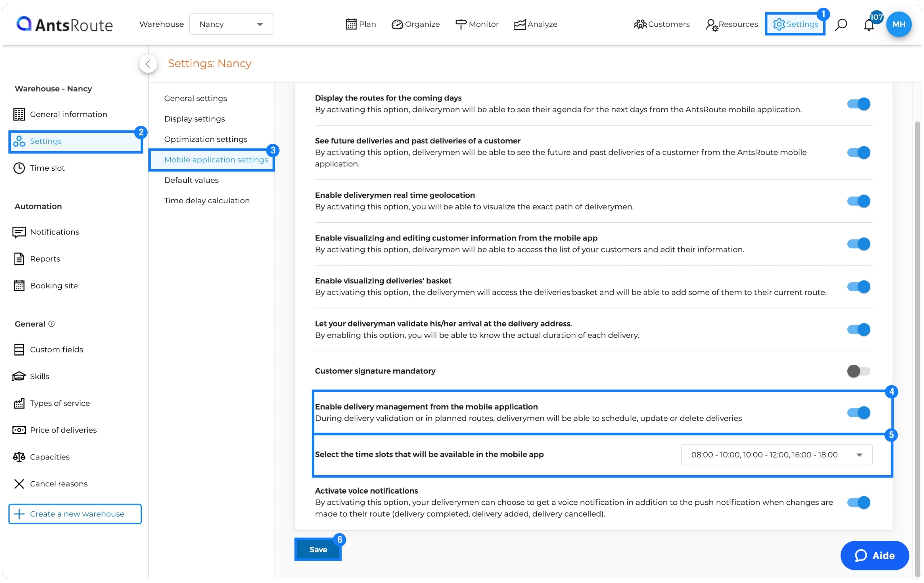The width and height of the screenshot is (924, 583).
Task: Click the AntsRoute logo
Action: point(64,24)
